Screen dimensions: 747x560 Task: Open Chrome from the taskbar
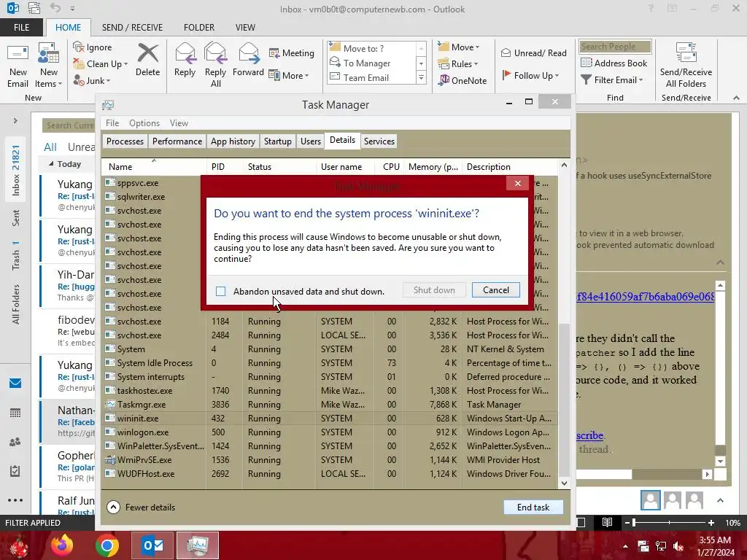point(107,545)
